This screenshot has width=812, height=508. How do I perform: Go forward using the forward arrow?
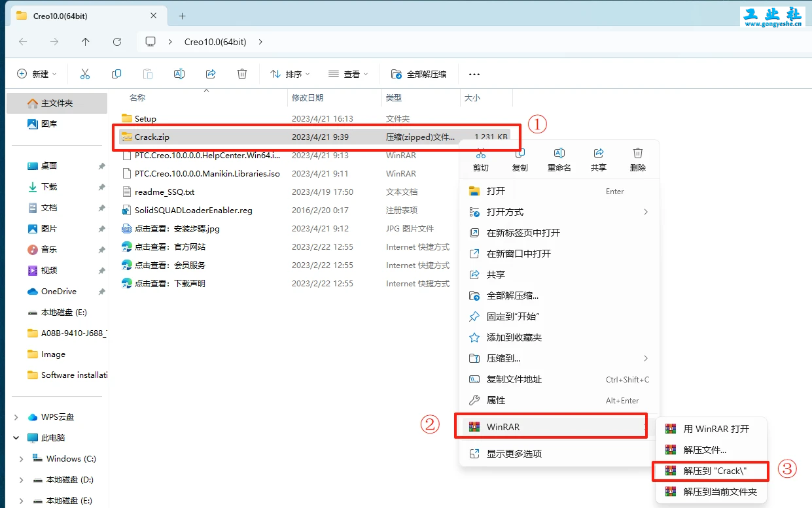[54, 41]
